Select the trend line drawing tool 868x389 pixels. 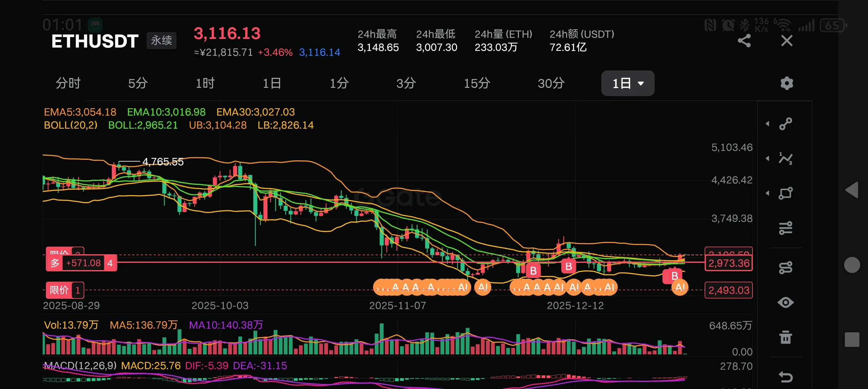pos(785,124)
